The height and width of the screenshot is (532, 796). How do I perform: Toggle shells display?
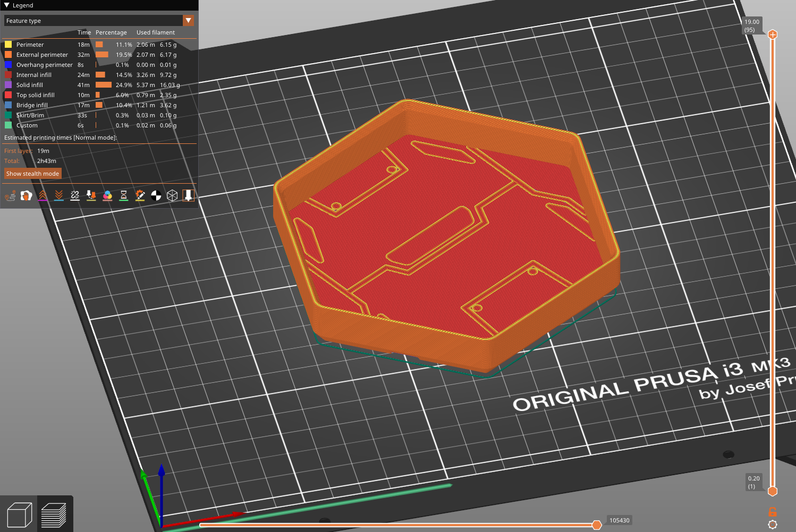172,195
